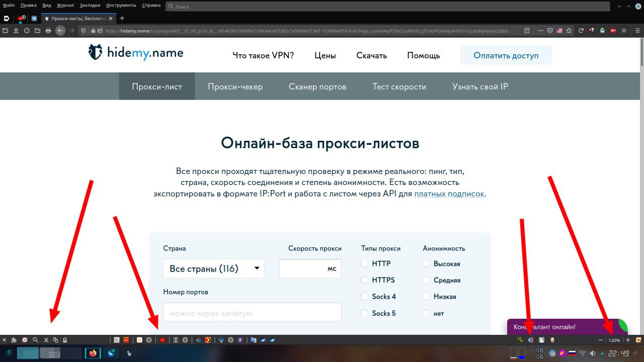Click the magnifier find icon in bottom toolbar
644x362 pixels.
35,340
